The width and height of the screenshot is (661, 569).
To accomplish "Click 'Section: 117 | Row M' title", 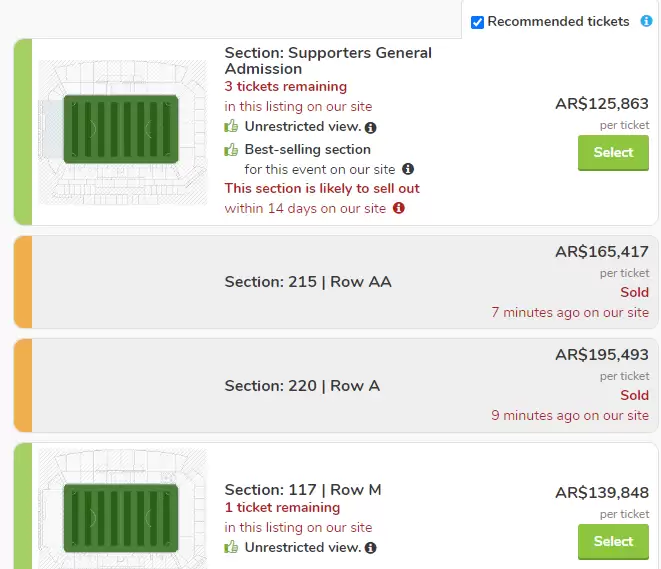I will tap(303, 490).
